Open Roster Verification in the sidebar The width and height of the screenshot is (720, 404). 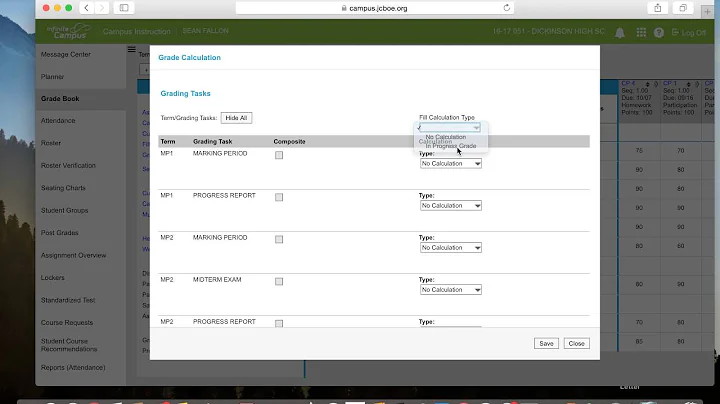[68, 165]
